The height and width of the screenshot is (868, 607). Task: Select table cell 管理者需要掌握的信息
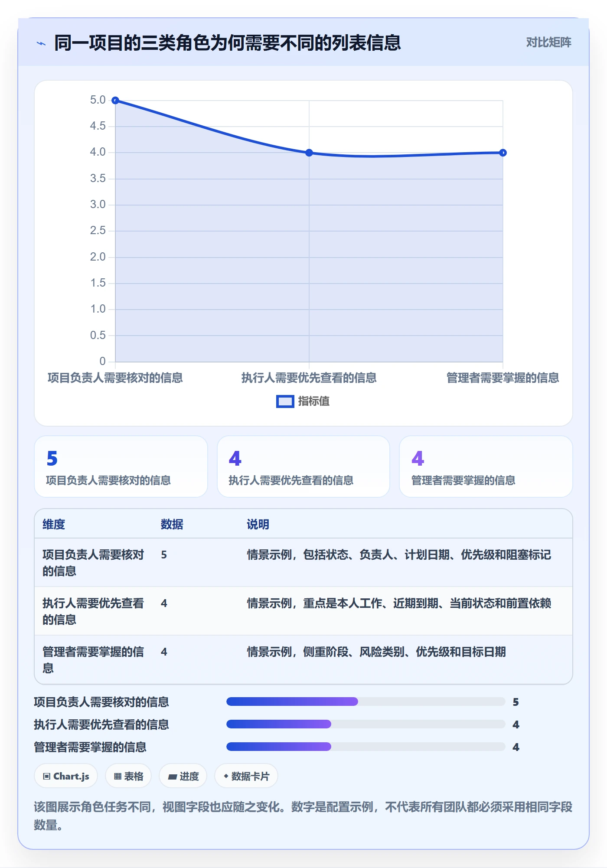(x=93, y=660)
